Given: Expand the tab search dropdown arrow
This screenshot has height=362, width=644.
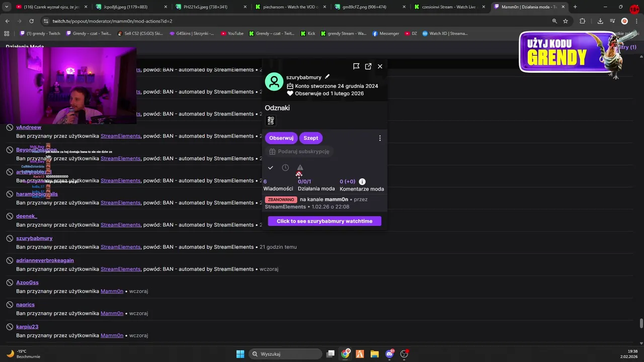Looking at the screenshot, I should point(7,7).
